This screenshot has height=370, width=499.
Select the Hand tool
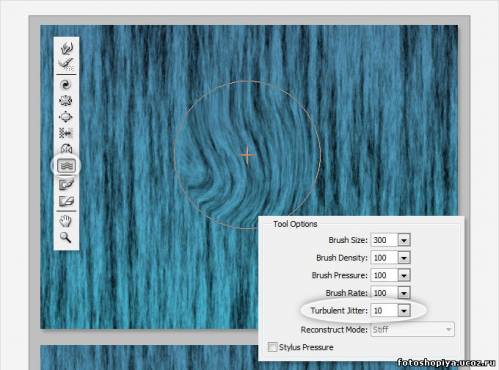point(66,221)
